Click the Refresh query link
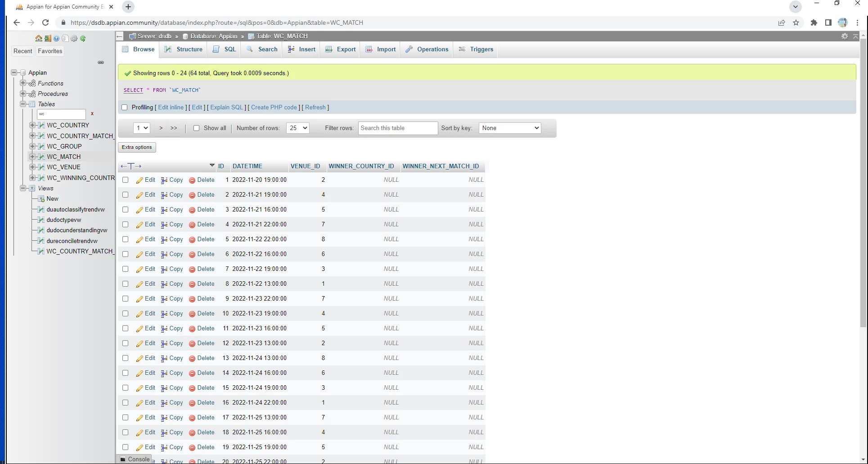868x464 pixels. click(x=315, y=108)
